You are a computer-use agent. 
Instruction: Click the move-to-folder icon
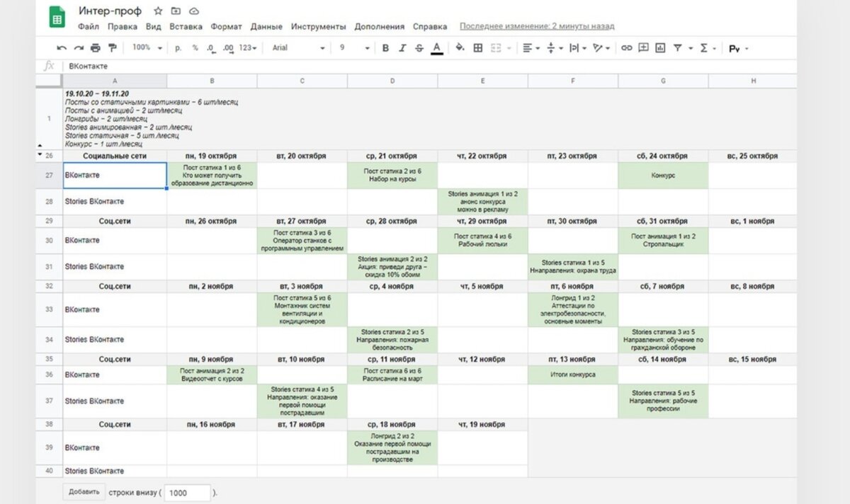click(x=176, y=11)
